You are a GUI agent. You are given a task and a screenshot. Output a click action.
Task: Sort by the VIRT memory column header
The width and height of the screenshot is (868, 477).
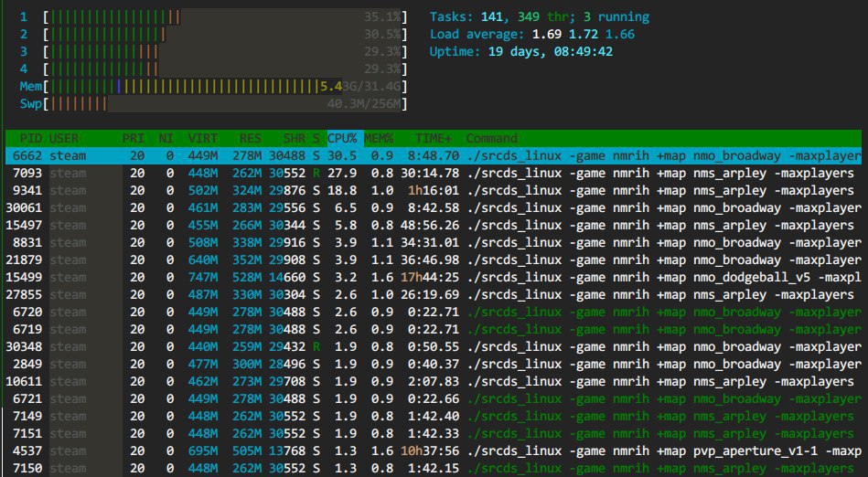coord(203,138)
